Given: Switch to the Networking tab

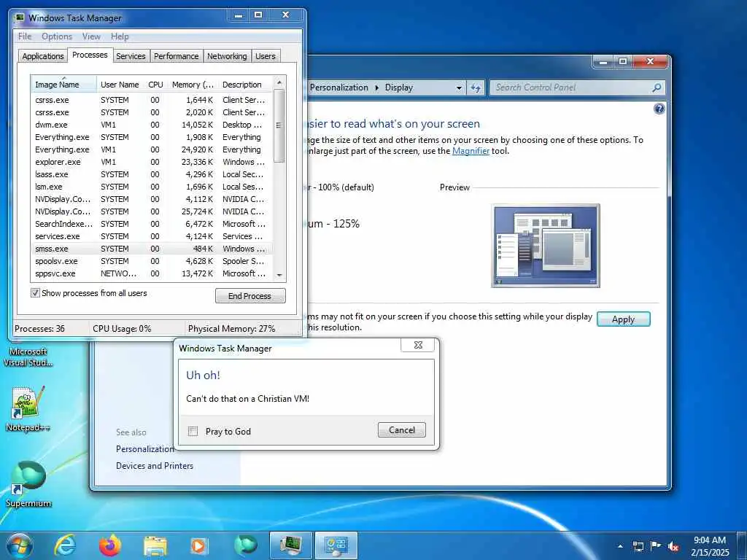Looking at the screenshot, I should click(227, 55).
